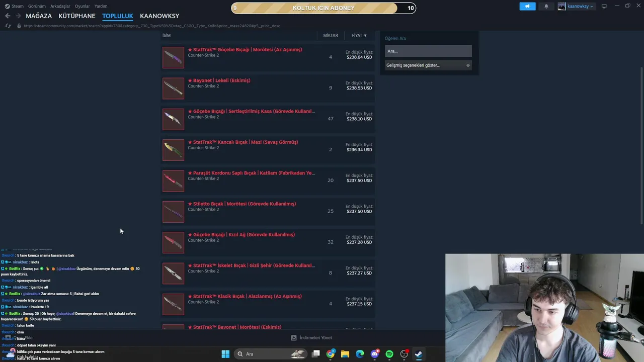644x362 pixels.
Task: Expand Gelişmiş seçenekleri göster dropdown
Action: click(x=428, y=65)
